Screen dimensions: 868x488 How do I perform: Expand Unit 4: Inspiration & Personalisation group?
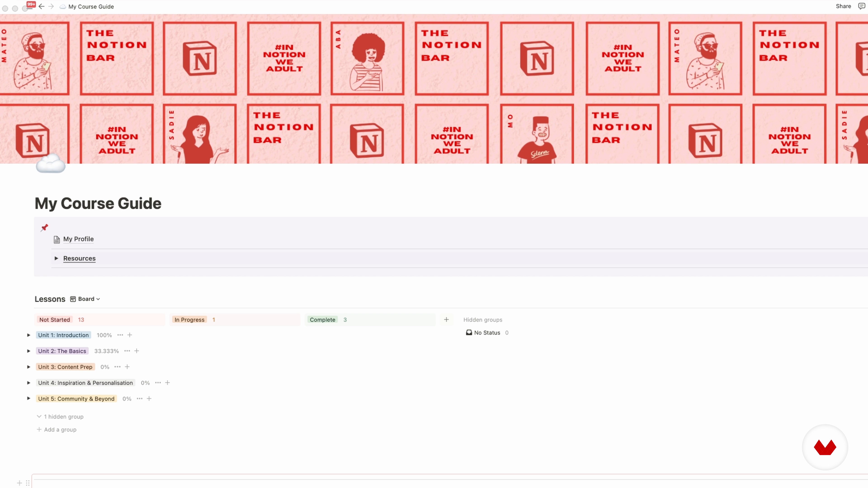(29, 382)
